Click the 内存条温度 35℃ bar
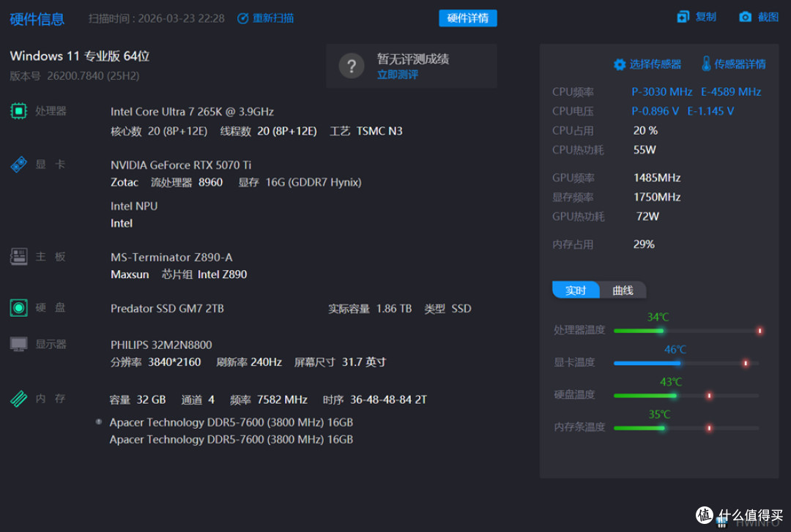This screenshot has width=791, height=532. pyautogui.click(x=686, y=427)
